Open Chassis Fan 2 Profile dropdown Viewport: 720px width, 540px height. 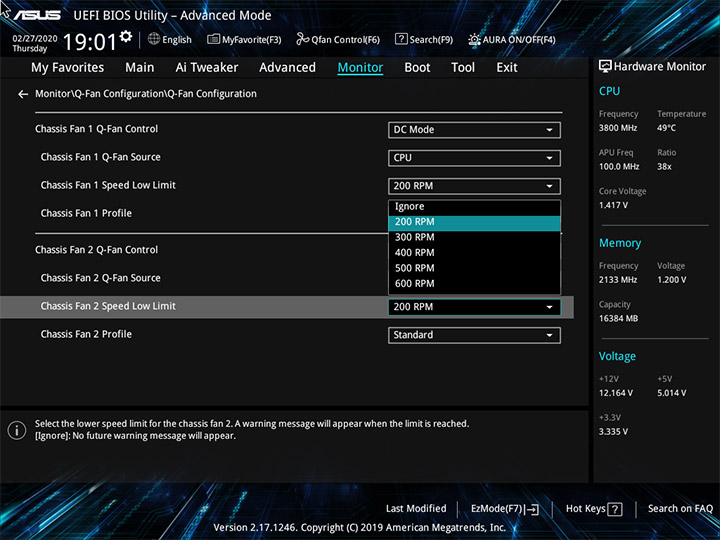coord(474,335)
